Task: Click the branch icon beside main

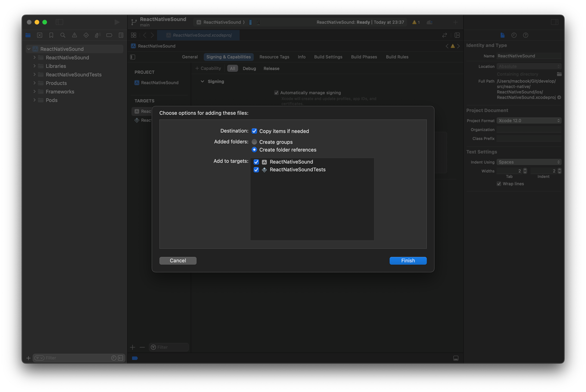Action: [134, 22]
